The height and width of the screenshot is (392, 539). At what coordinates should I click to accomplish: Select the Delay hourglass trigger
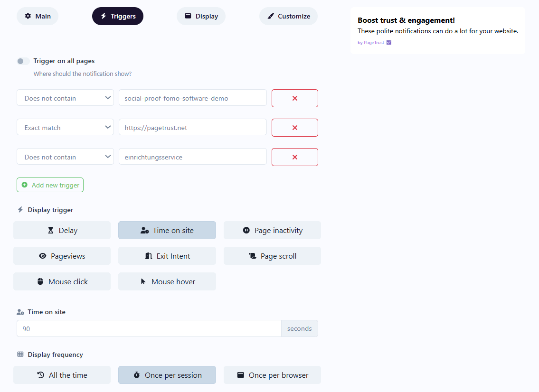click(62, 230)
